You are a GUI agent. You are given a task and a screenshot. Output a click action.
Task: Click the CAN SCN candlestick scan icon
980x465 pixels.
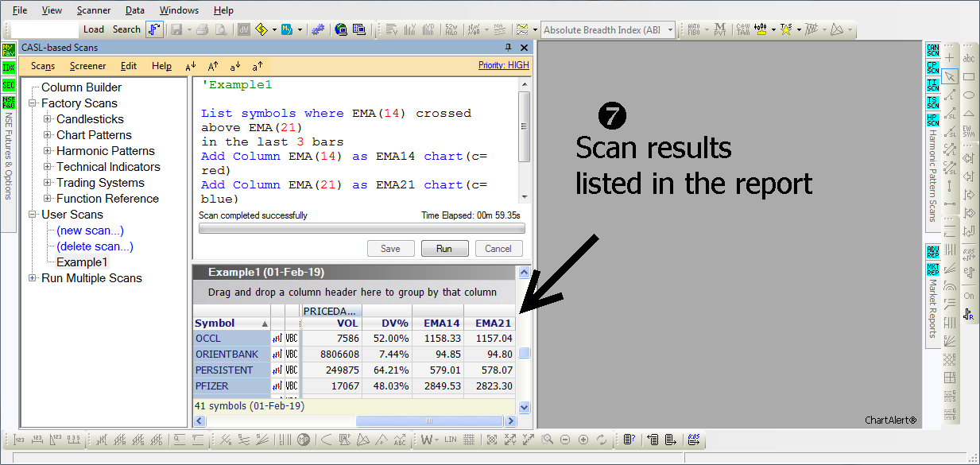(932, 50)
